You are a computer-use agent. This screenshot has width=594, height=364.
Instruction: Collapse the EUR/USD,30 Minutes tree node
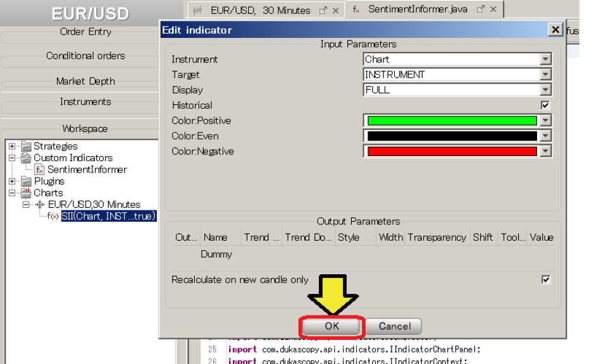coord(26,205)
